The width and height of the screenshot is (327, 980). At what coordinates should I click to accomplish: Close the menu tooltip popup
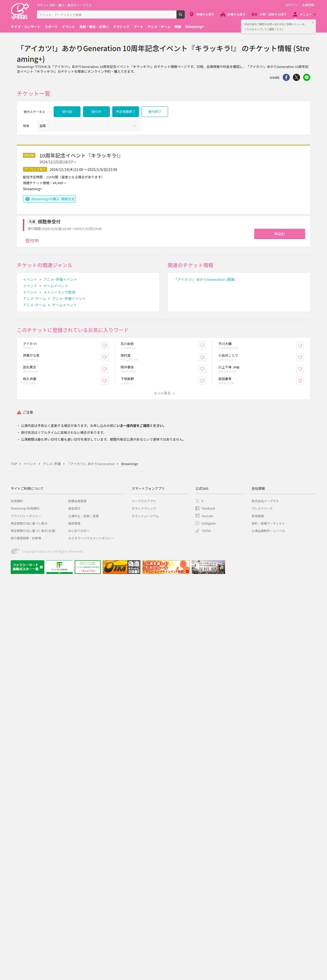(x=312, y=23)
